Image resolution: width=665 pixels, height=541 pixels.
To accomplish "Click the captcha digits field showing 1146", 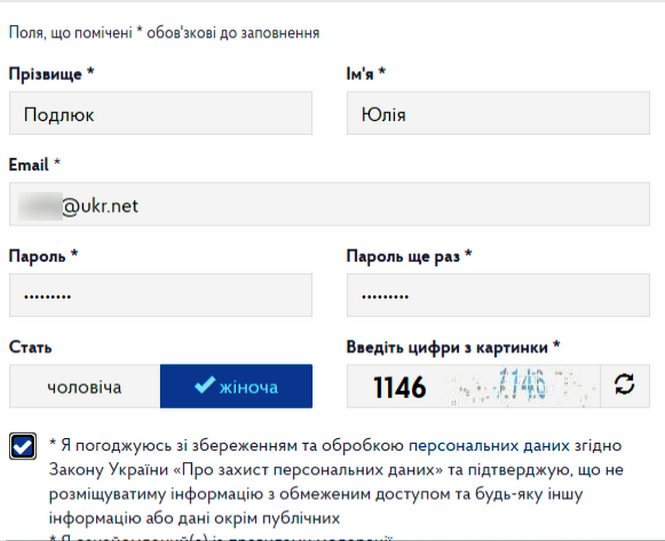I will point(400,386).
